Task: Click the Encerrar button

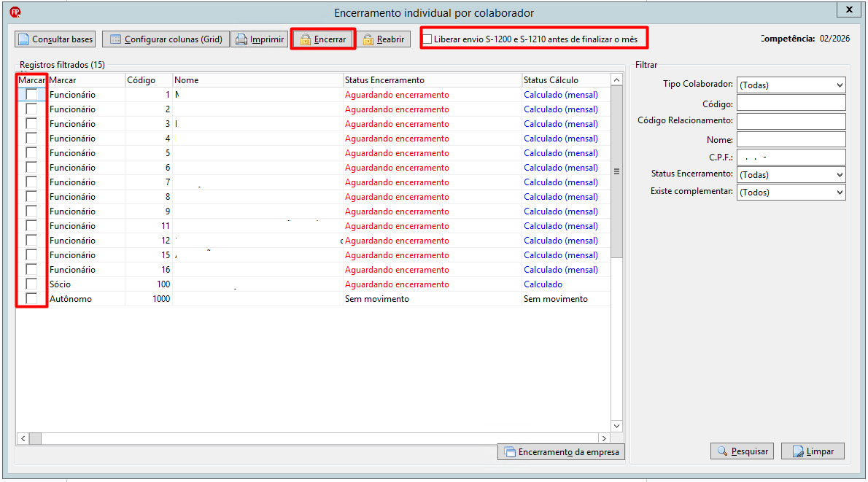Action: [322, 39]
